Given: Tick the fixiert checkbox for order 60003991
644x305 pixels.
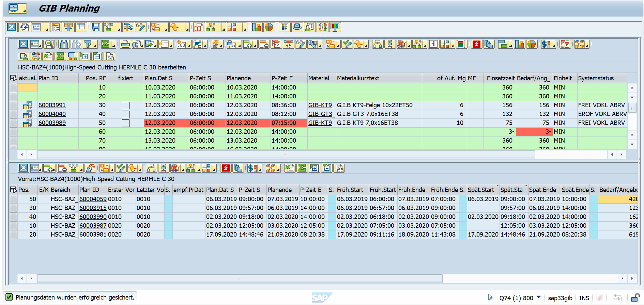Looking at the screenshot, I should click(x=126, y=106).
